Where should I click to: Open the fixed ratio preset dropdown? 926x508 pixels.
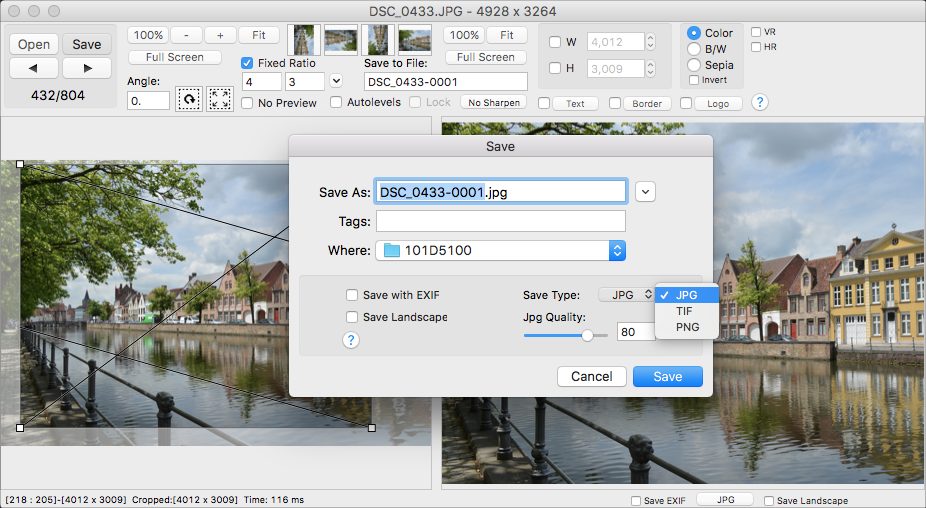pyautogui.click(x=336, y=81)
